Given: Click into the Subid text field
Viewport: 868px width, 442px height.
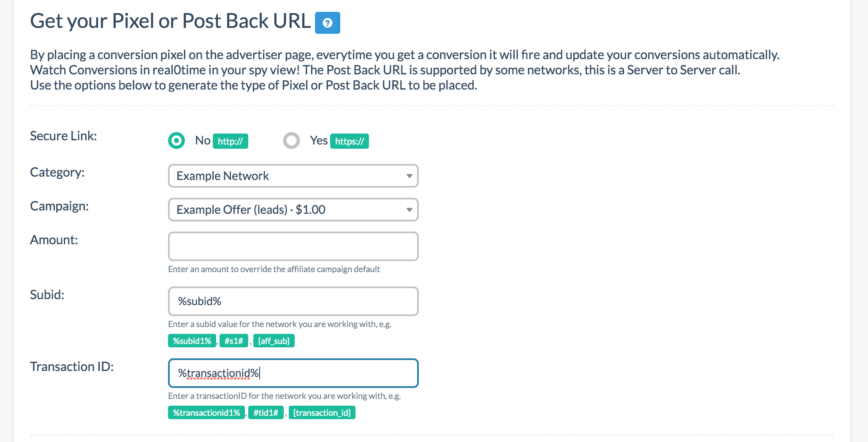Looking at the screenshot, I should pos(293,301).
